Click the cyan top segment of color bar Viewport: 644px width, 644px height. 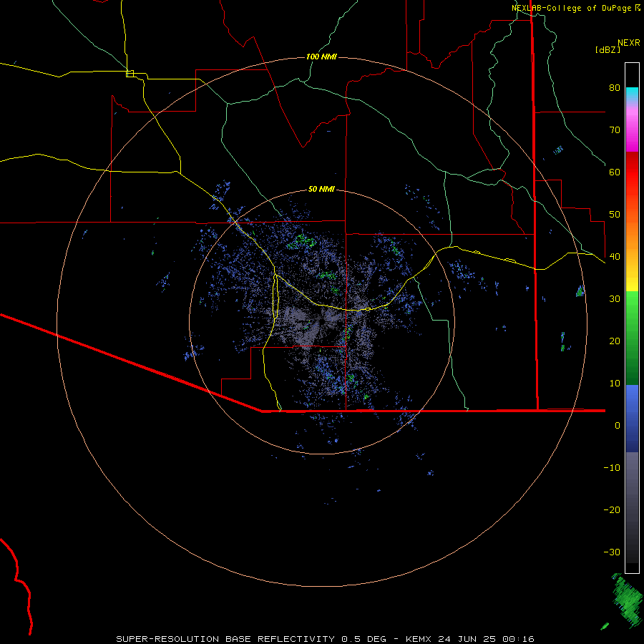coord(632,92)
